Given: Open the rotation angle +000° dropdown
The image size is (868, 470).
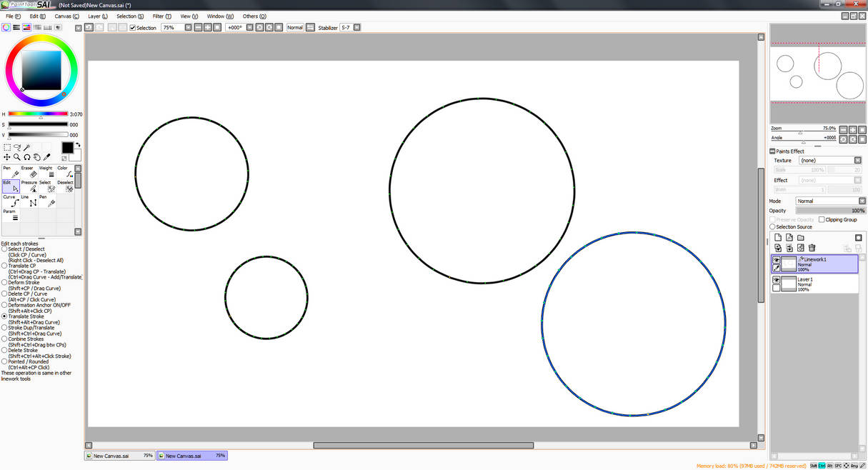Looking at the screenshot, I should tap(249, 28).
